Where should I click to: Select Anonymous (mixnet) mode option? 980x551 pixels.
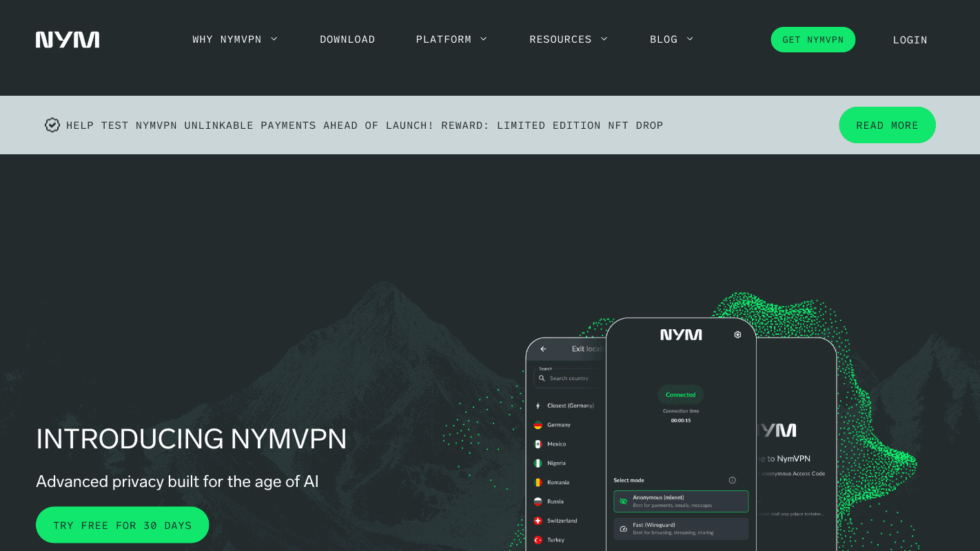(x=681, y=501)
